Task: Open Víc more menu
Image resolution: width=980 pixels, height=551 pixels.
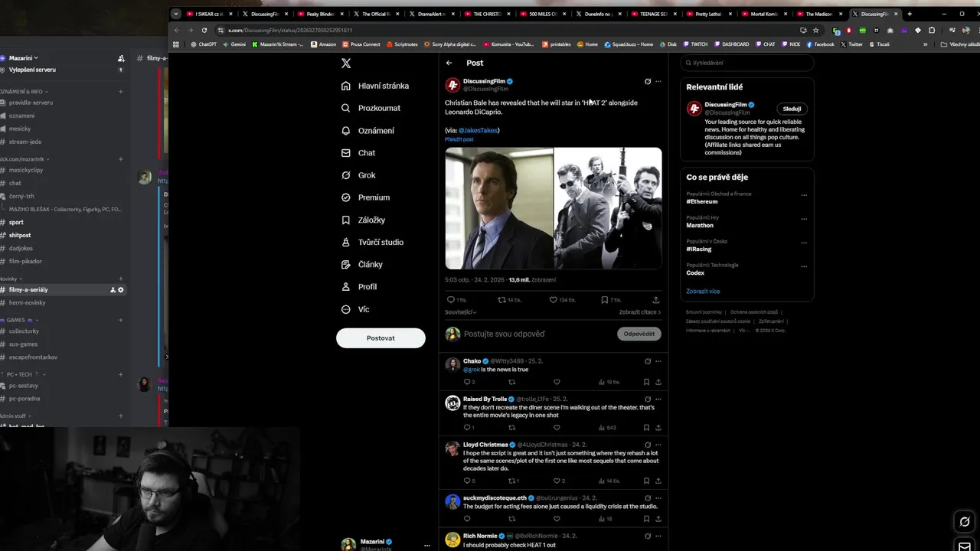Action: [x=355, y=309]
